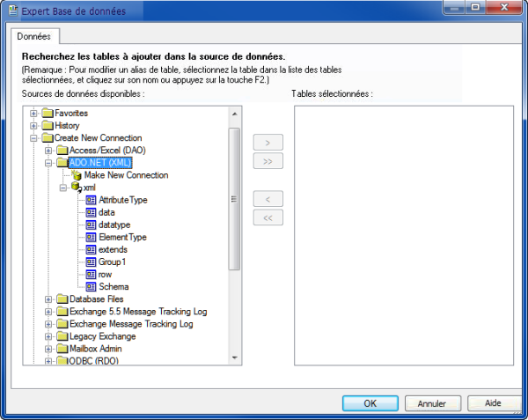528x420 pixels.
Task: Click the AttributeType table icon
Action: (91, 201)
